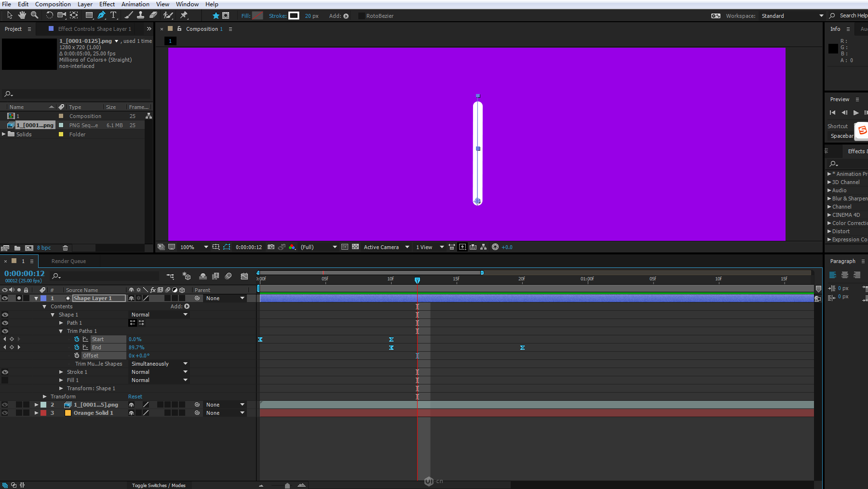Collapse the Trim Paths 1 group
This screenshot has height=489, width=868.
(61, 331)
